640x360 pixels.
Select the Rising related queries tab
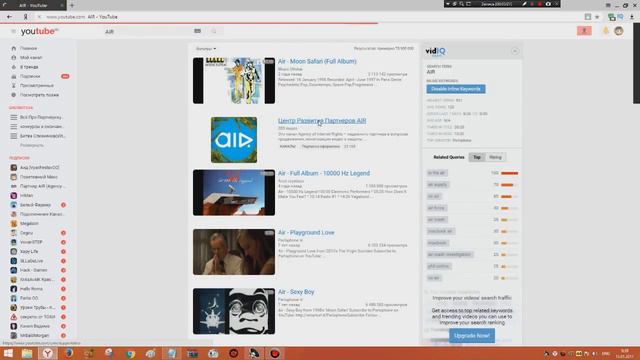pyautogui.click(x=495, y=157)
